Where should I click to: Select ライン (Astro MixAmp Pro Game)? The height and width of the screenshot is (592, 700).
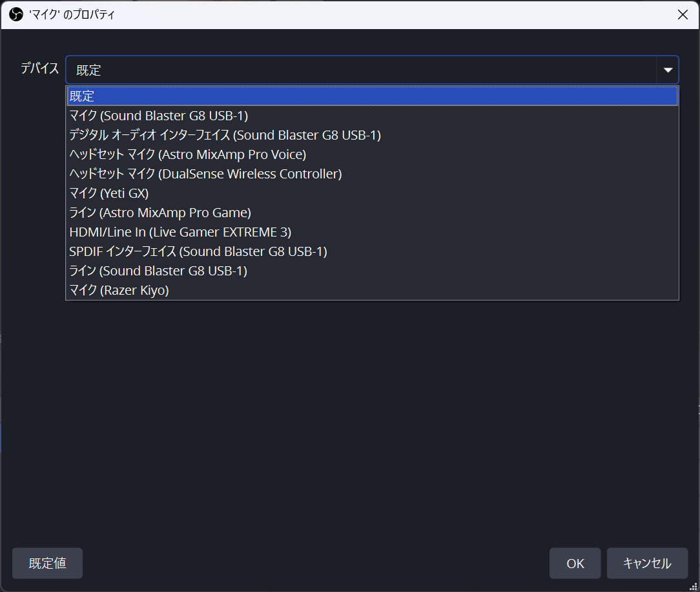pos(160,213)
